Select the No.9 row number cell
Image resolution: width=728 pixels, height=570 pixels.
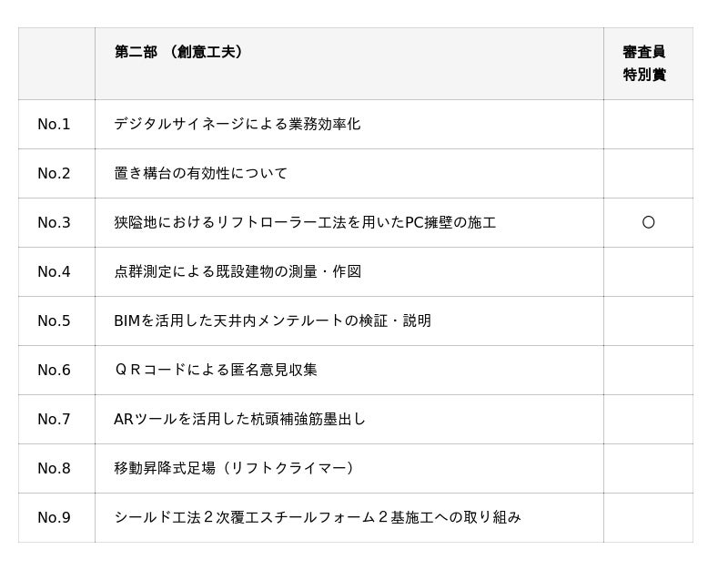[54, 517]
